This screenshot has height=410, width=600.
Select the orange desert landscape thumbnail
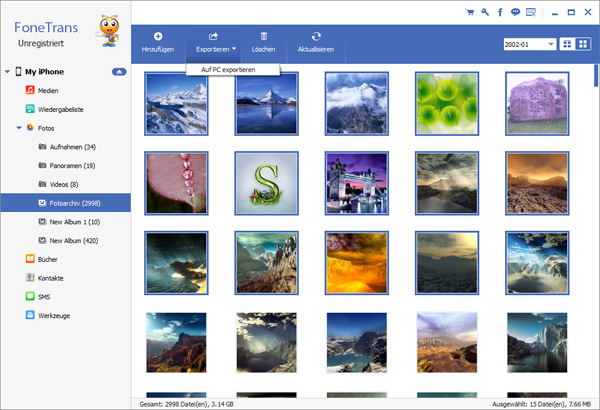(537, 183)
